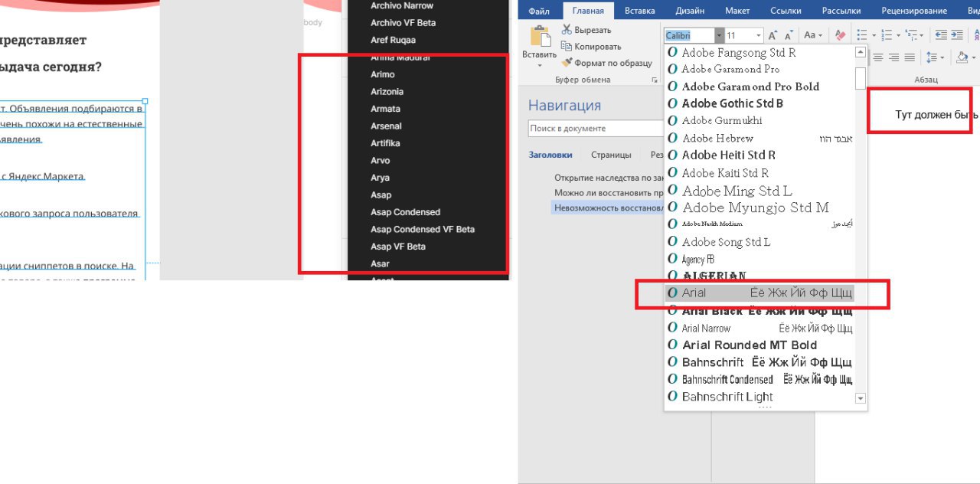
Task: Click the Paste (Вставить) clipboard icon
Action: (541, 37)
